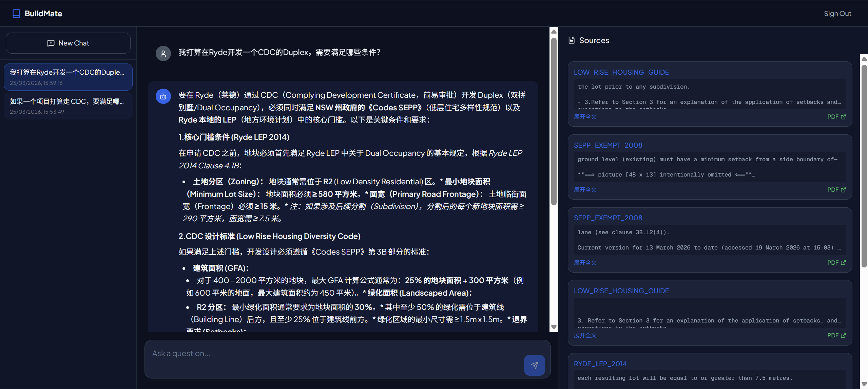Viewport: 868px width, 389px height.
Task: Open the SEPP_EXEMPT_2008 source title
Action: pos(608,145)
